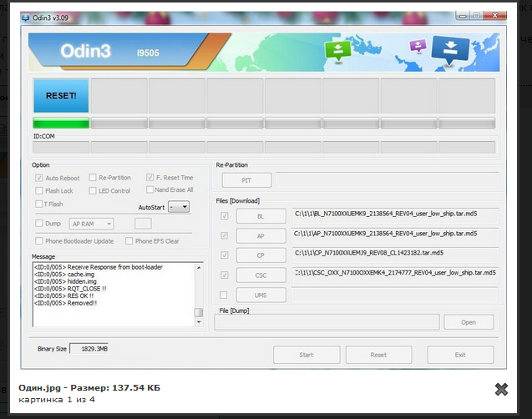Click the empty UMS path field
Image resolution: width=532 pixels, height=419 pixels.
coord(395,295)
